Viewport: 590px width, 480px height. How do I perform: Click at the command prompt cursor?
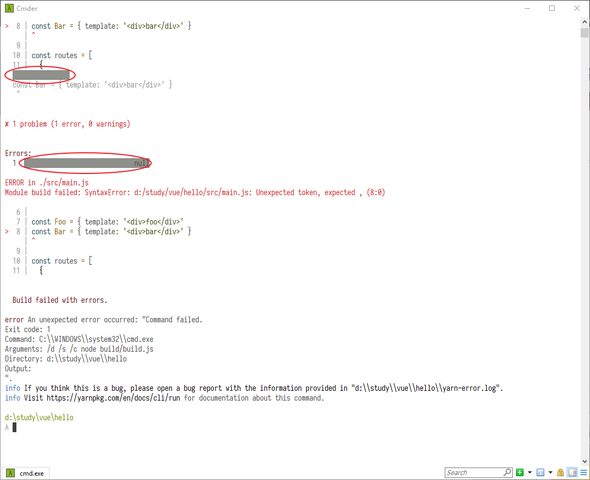click(15, 427)
